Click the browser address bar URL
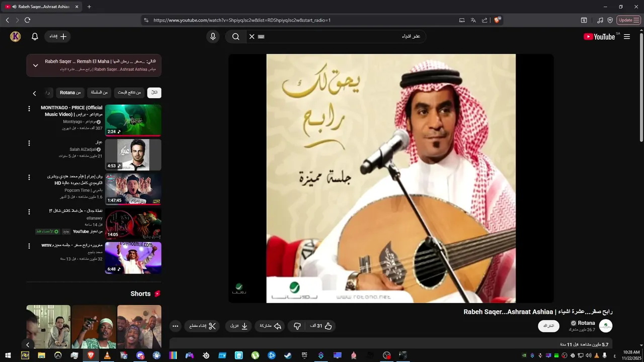This screenshot has width=644, height=362. [x=242, y=20]
